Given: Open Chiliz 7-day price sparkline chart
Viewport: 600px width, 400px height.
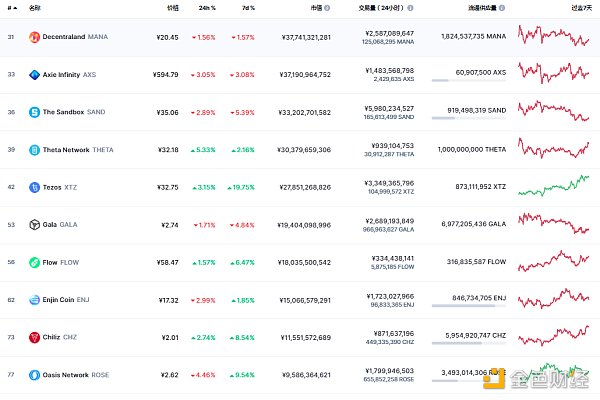Looking at the screenshot, I should (554, 336).
